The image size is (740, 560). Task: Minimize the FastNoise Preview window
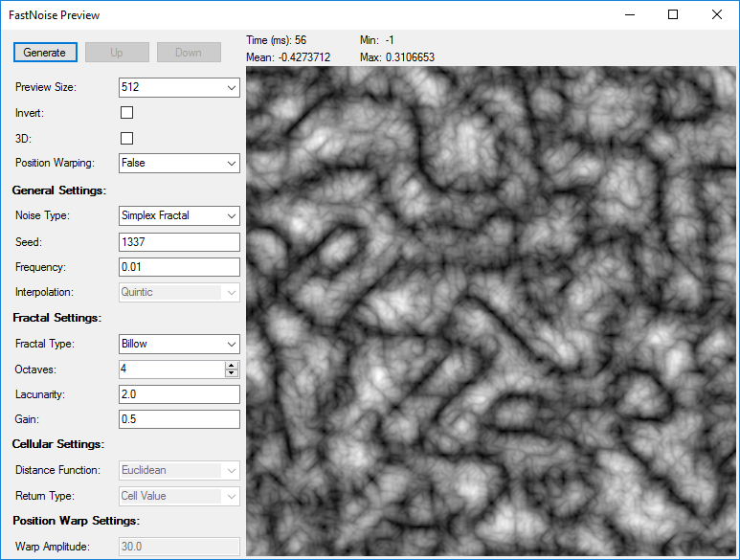tap(630, 14)
